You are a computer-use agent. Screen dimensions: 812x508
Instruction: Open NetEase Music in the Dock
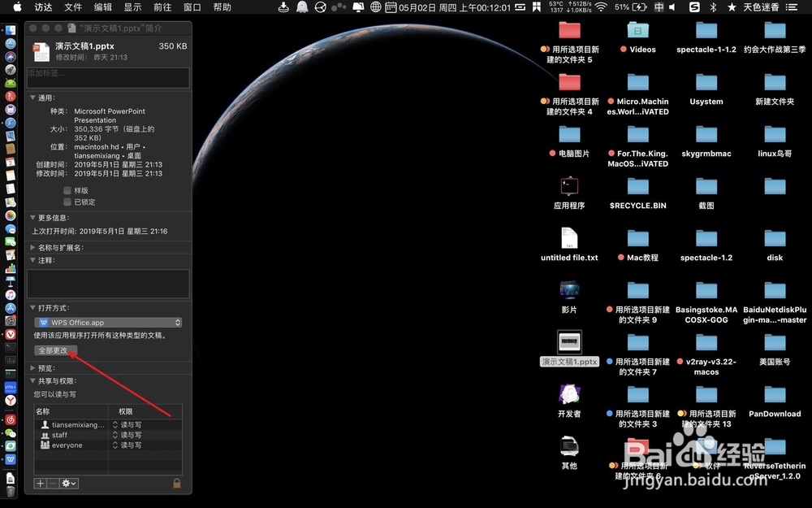pyautogui.click(x=11, y=419)
